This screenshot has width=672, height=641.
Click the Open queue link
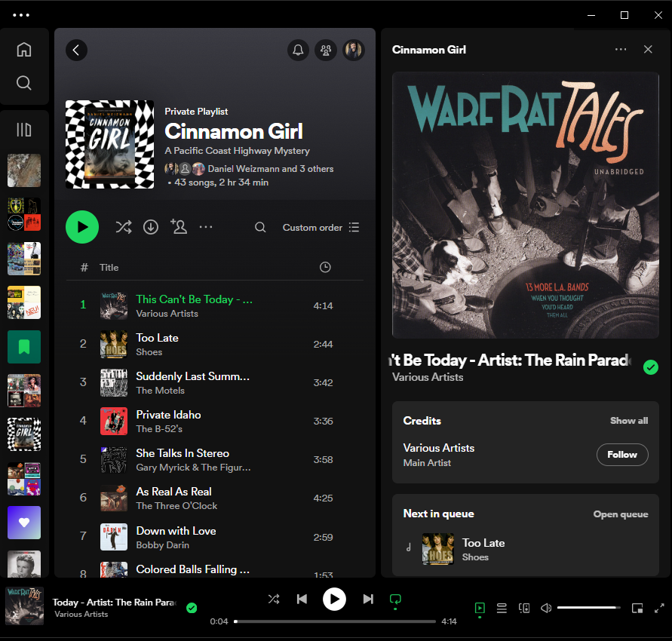[x=621, y=514]
